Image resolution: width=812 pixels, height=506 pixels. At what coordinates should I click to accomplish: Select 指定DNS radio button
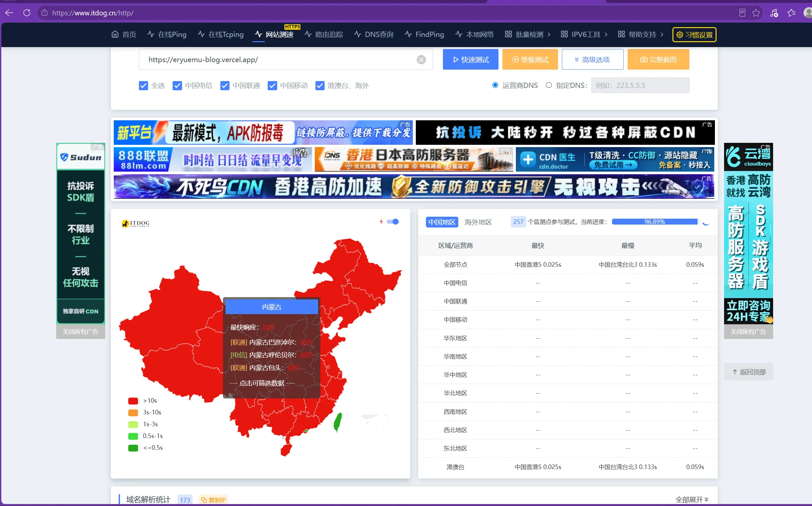[x=548, y=85]
